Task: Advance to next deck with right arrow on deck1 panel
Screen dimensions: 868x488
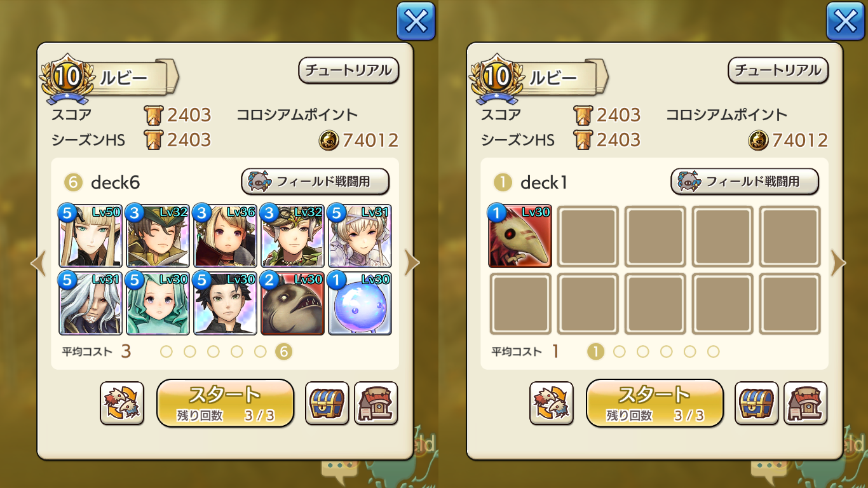Action: (x=839, y=263)
